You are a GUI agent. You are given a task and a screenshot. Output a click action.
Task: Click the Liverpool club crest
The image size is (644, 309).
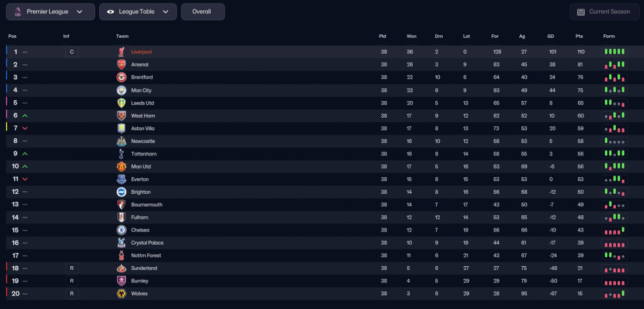(121, 52)
